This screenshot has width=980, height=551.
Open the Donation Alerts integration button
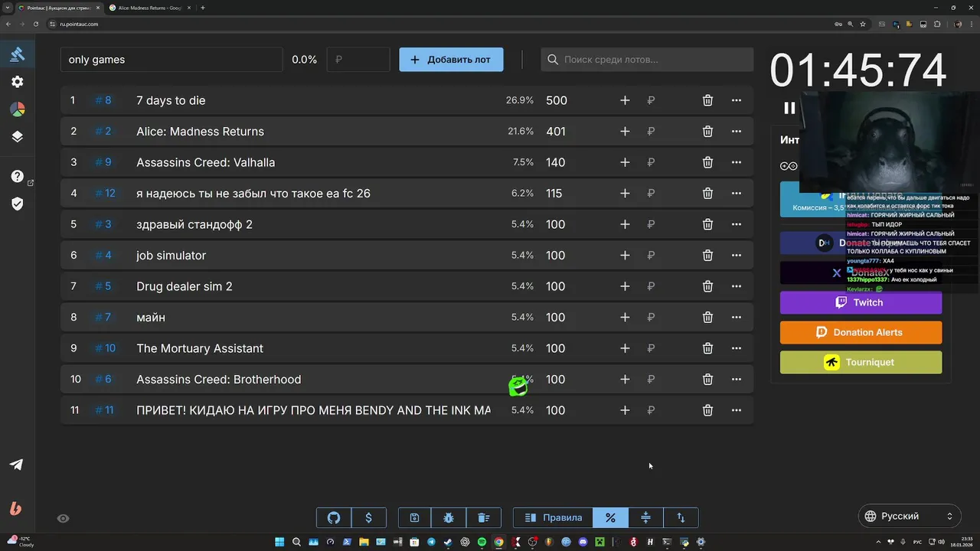tap(861, 332)
